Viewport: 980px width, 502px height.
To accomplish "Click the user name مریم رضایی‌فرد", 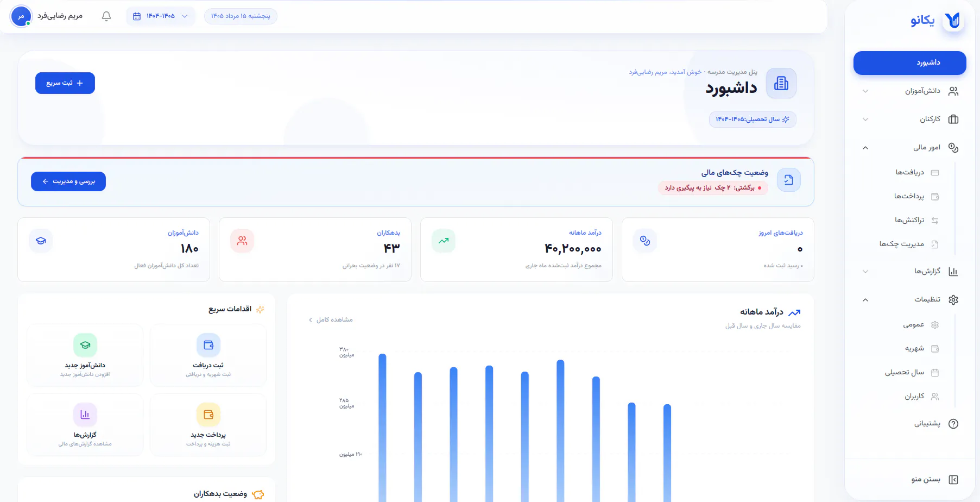I will point(60,16).
